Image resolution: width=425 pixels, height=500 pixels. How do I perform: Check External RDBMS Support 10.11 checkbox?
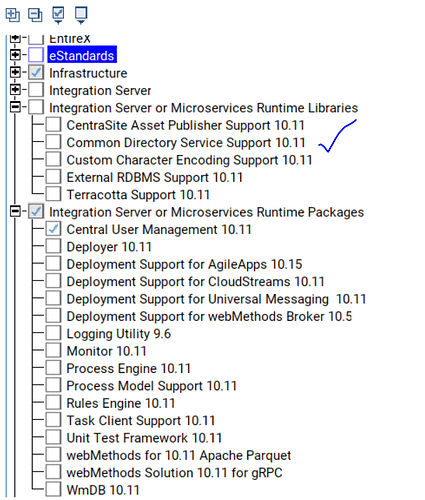click(53, 177)
